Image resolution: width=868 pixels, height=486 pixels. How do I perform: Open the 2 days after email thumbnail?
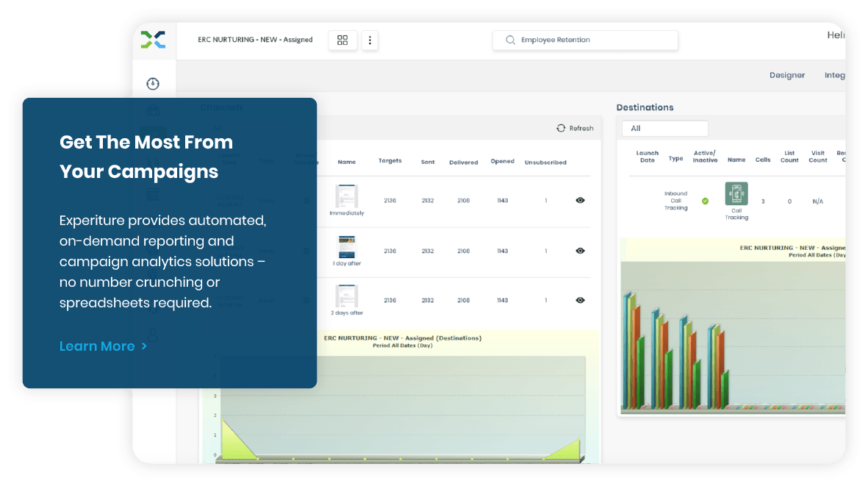click(x=346, y=296)
